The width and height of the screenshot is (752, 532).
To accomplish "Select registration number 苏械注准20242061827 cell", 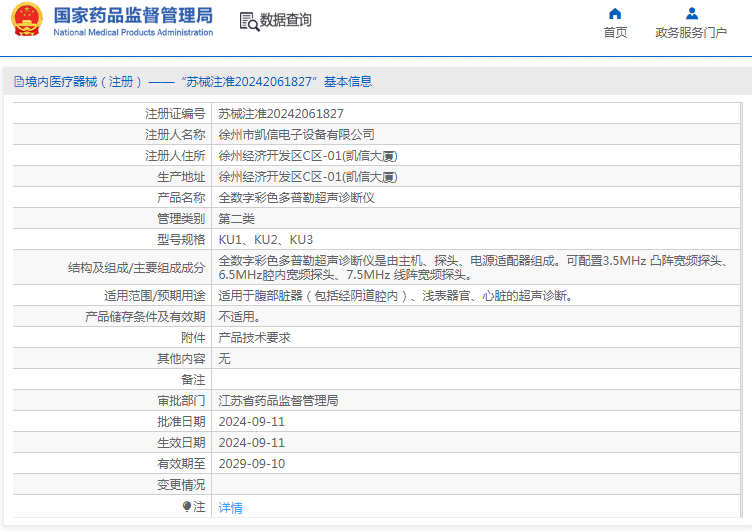I will tap(281, 114).
